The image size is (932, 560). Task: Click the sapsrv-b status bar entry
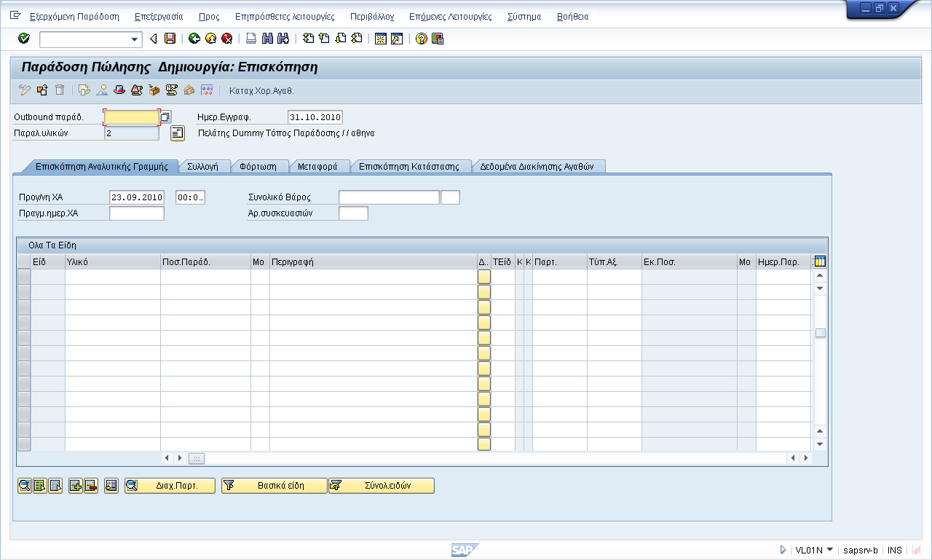coord(860,551)
